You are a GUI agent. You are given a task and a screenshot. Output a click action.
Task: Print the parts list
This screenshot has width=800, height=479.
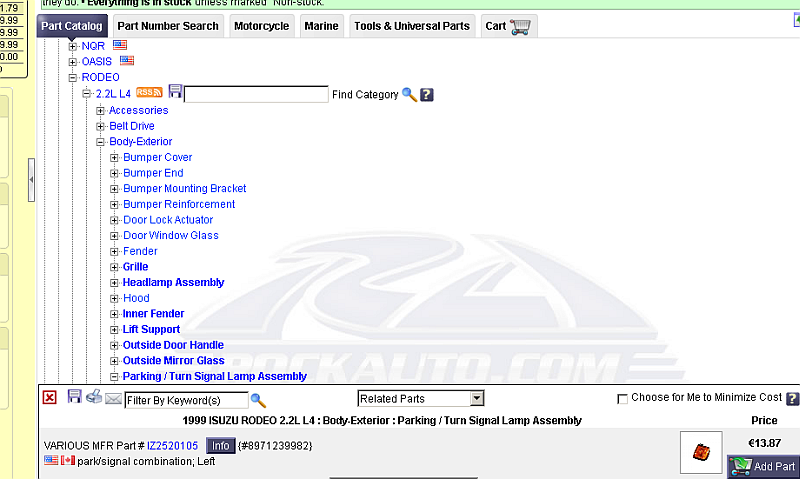click(x=94, y=396)
